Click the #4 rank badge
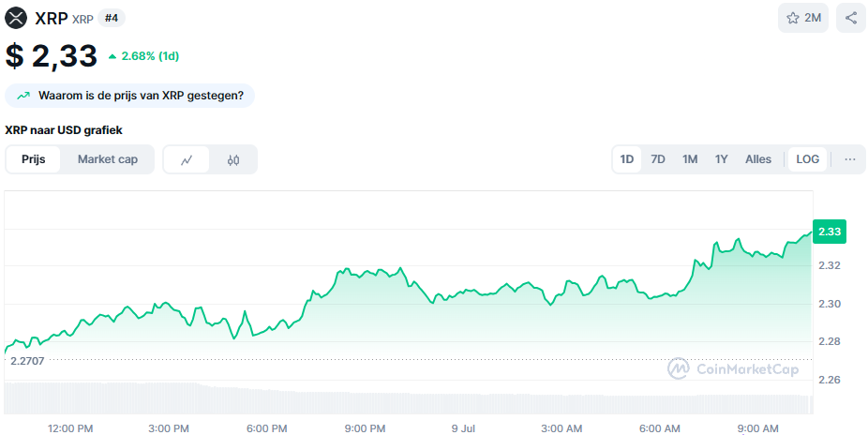 112,18
